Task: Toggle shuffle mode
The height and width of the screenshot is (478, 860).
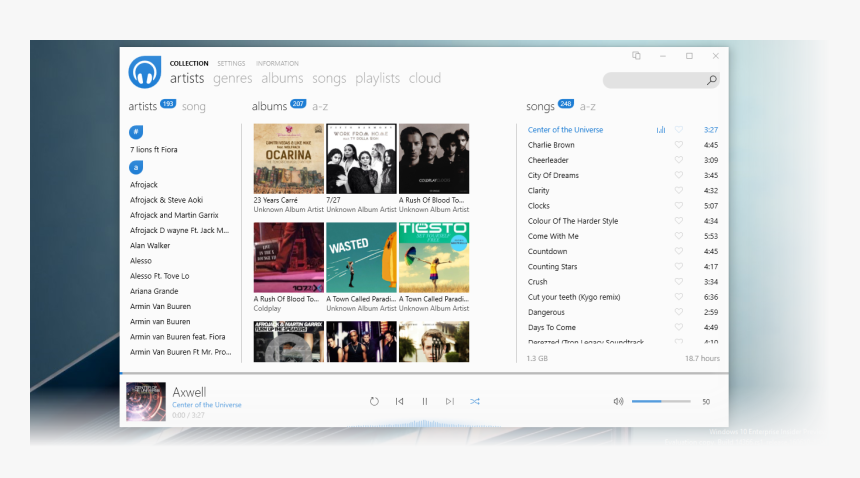Action: coord(475,401)
